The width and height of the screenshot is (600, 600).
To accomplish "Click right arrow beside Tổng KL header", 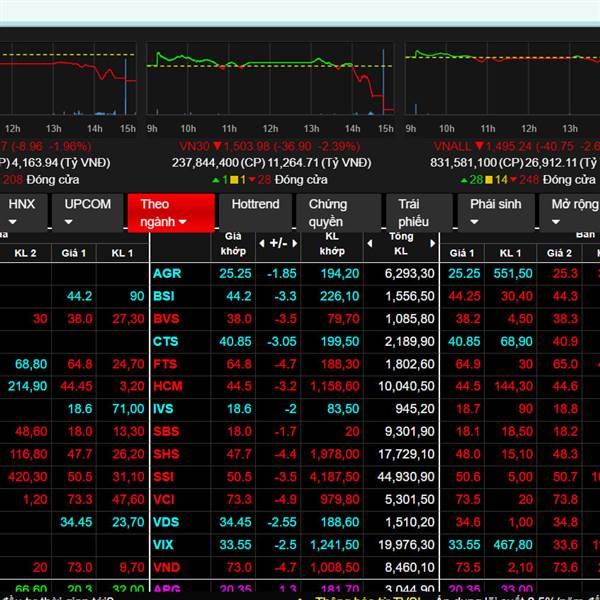I will pyautogui.click(x=432, y=243).
